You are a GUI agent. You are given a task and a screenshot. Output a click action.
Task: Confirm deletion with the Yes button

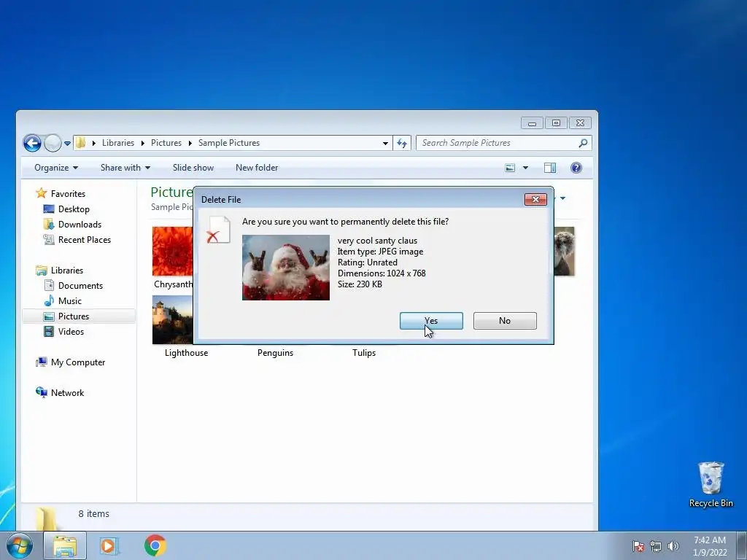tap(431, 321)
